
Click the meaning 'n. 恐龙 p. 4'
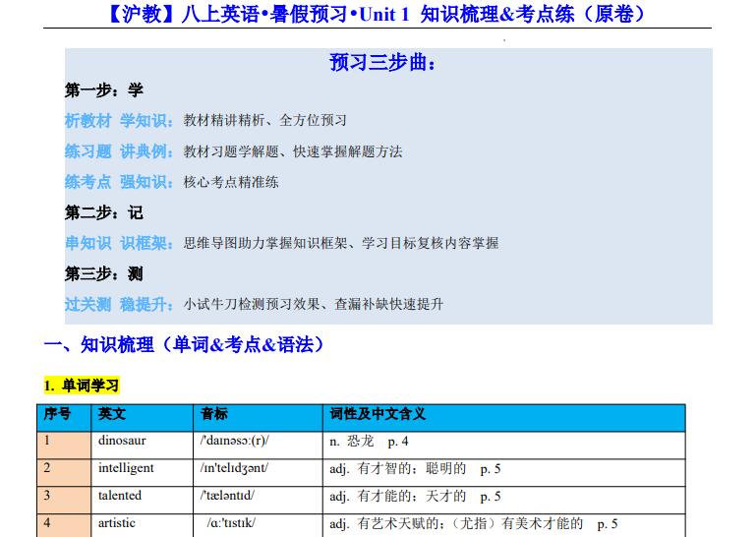(369, 442)
